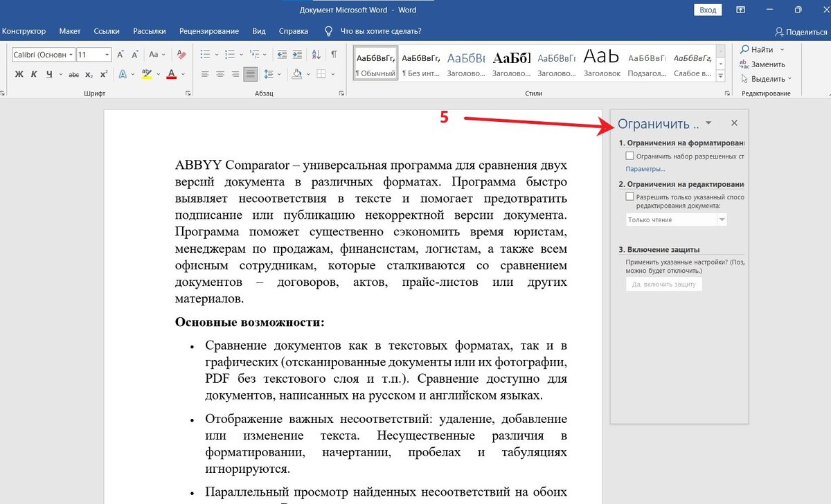The width and height of the screenshot is (831, 504).
Task: Open the 'Выделить' dropdown
Action: click(x=766, y=78)
